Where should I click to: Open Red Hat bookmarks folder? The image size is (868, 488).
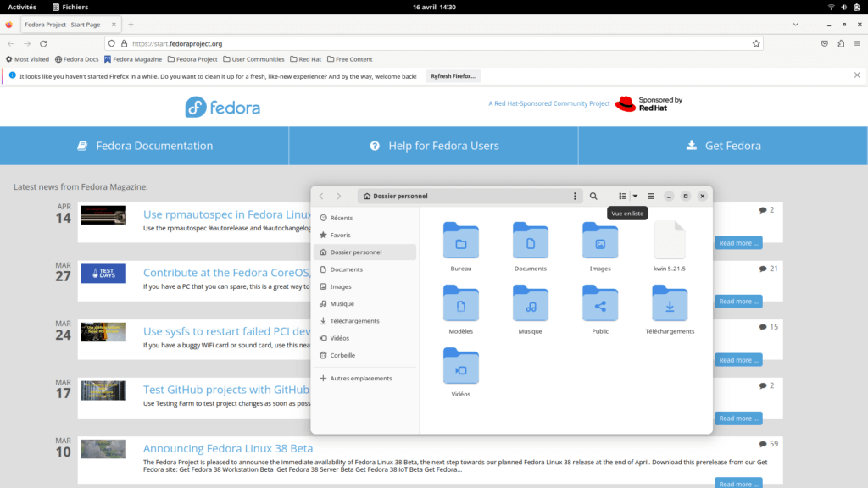pos(305,59)
